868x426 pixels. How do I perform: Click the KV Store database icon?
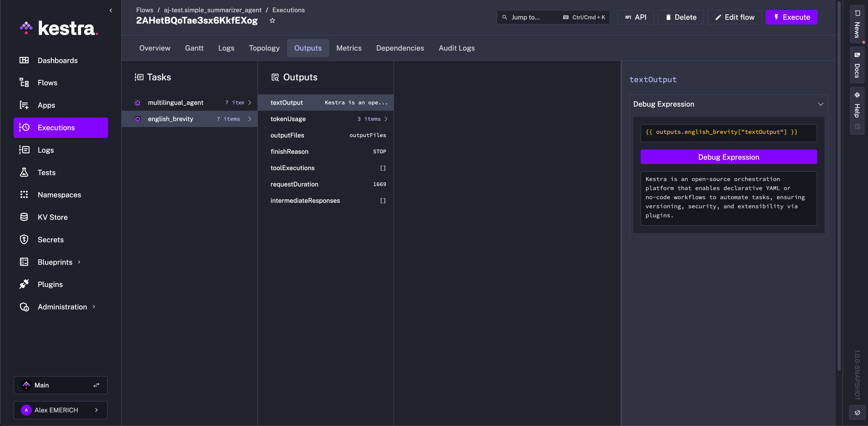pyautogui.click(x=24, y=217)
